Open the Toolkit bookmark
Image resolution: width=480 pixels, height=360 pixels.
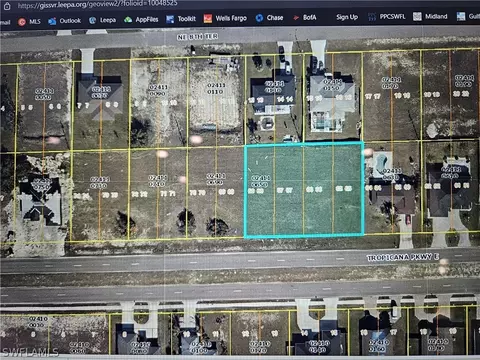point(181,19)
